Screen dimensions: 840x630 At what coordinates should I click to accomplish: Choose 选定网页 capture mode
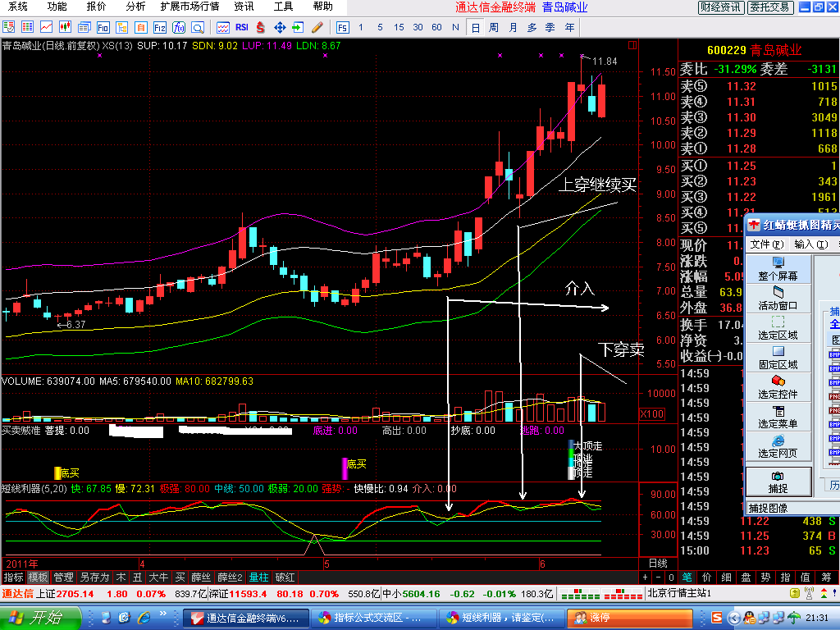coord(778,446)
